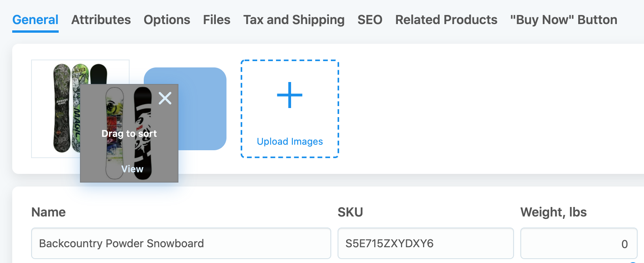Select the Tax and Shipping tab

pyautogui.click(x=294, y=20)
